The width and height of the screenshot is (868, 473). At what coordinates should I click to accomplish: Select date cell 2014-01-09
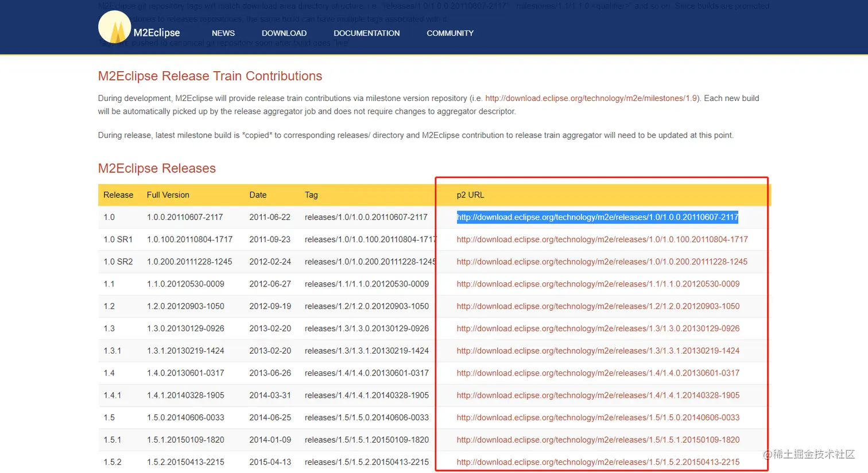pyautogui.click(x=270, y=440)
